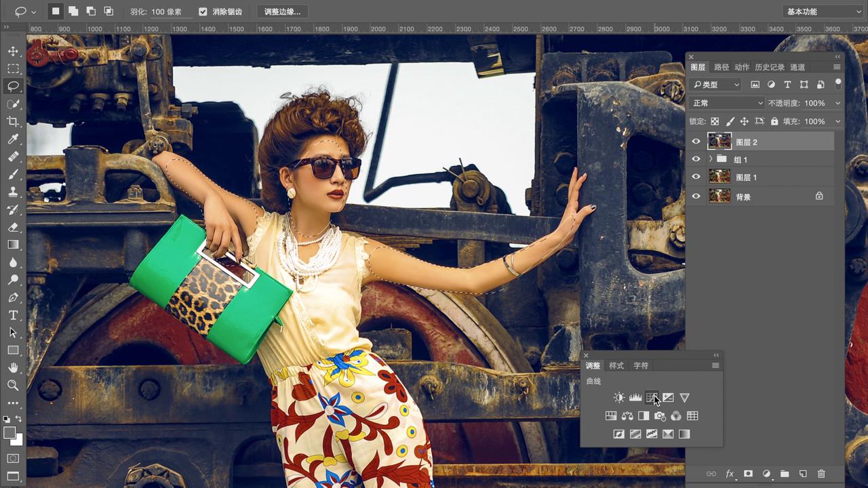Toggle the layer filter on/off switch
Screen dimensions: 868x488
pyautogui.click(x=838, y=84)
